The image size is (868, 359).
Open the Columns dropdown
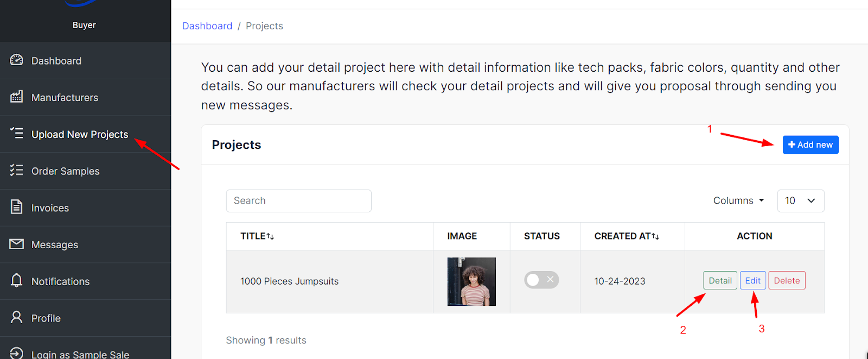tap(738, 201)
